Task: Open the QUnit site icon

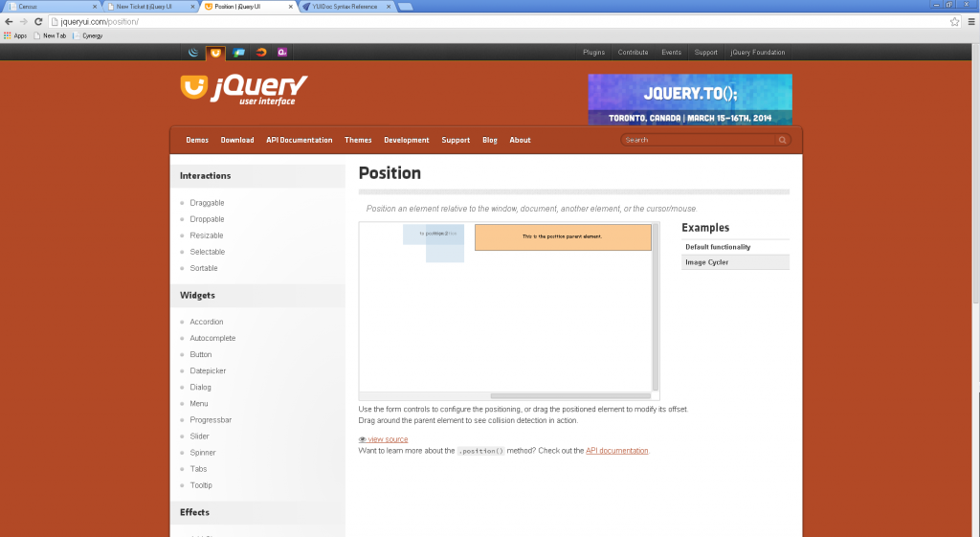Action: pyautogui.click(x=282, y=53)
